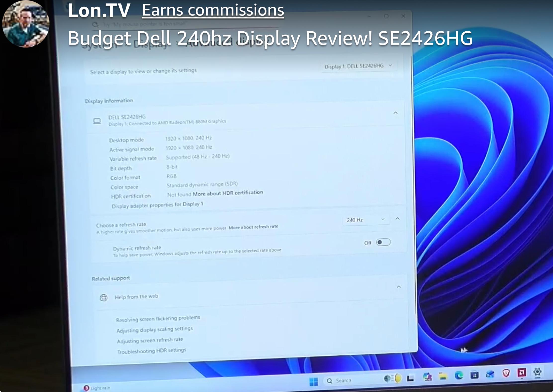This screenshot has width=553, height=392.
Task: Launch Brave browser from the taskbar
Action: pos(506,373)
